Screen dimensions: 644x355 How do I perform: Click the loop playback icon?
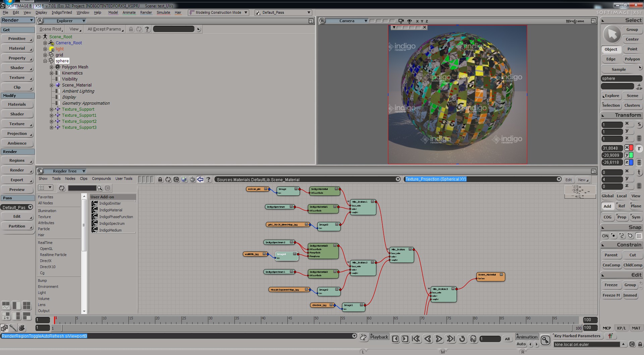[x=462, y=339]
